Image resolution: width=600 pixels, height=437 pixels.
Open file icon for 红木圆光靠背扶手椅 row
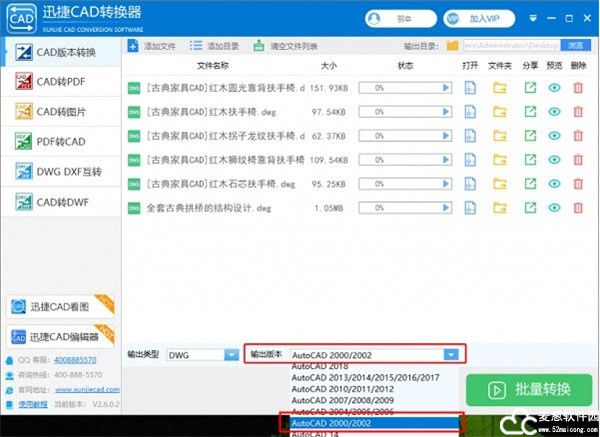470,88
